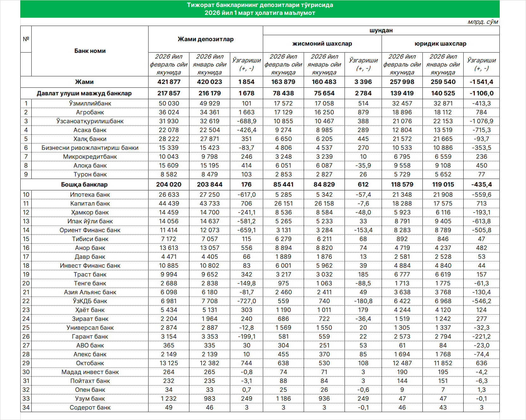Viewport: 526px width, 420px height.
Task: Select the "Содерот банк" row label
Action: [x=90, y=408]
